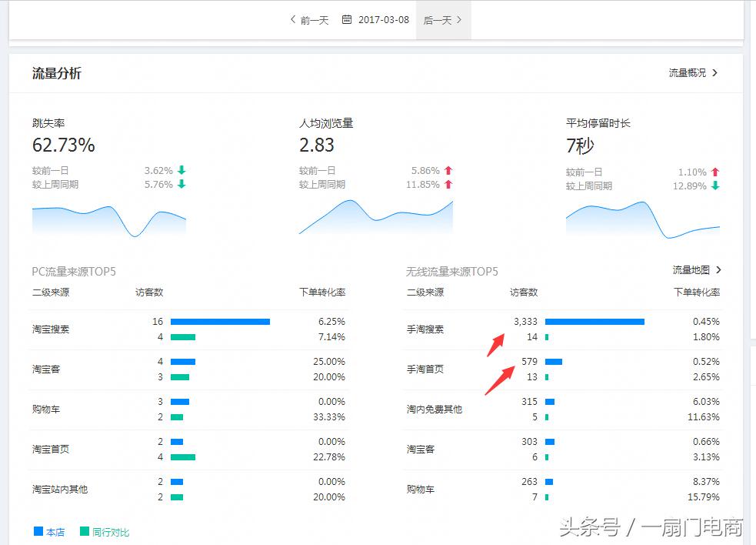756x545 pixels.
Task: Click the green down arrow beside 3.62%
Action: pyautogui.click(x=180, y=170)
